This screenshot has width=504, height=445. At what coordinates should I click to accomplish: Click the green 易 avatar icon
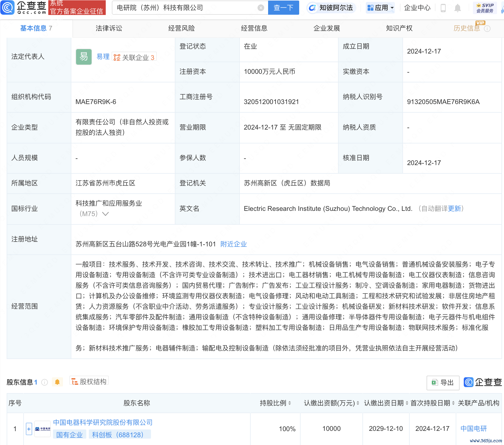pyautogui.click(x=84, y=57)
